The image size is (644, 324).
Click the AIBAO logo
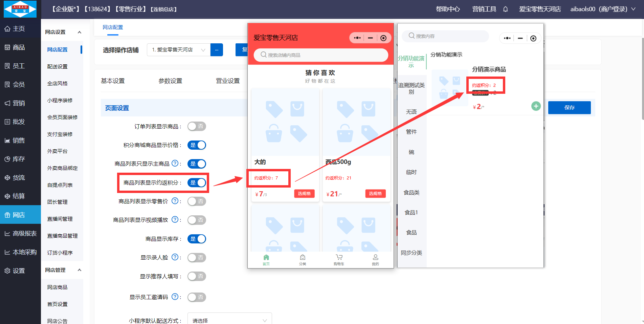(20, 9)
